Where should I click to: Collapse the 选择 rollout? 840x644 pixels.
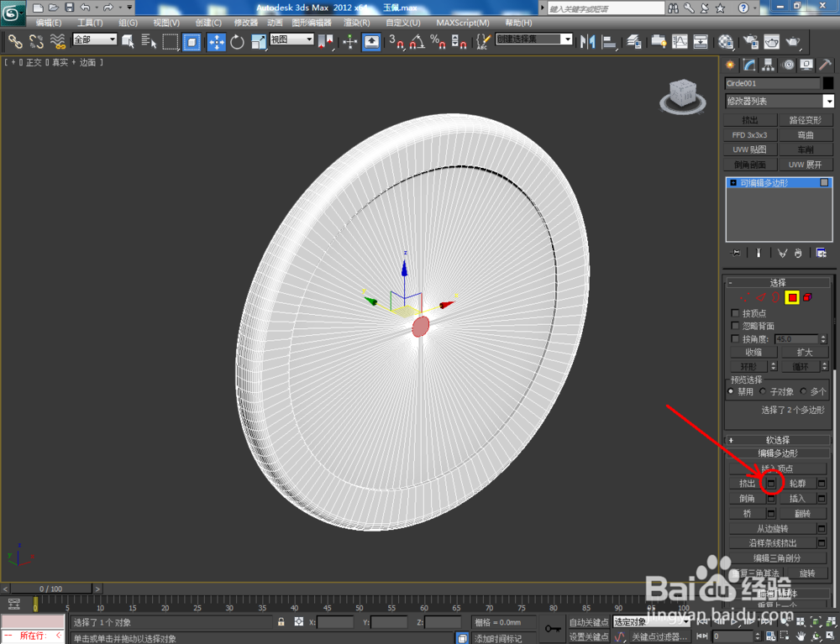[x=777, y=283]
